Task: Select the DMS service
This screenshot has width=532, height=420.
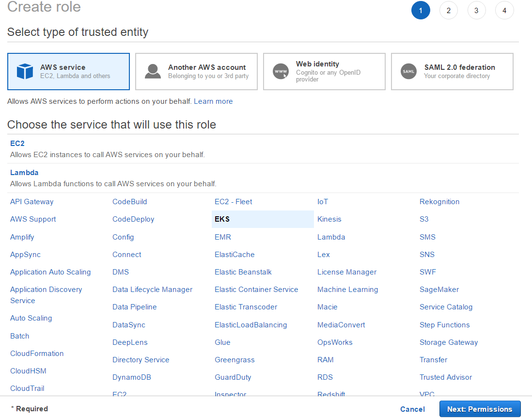Action: pyautogui.click(x=121, y=272)
